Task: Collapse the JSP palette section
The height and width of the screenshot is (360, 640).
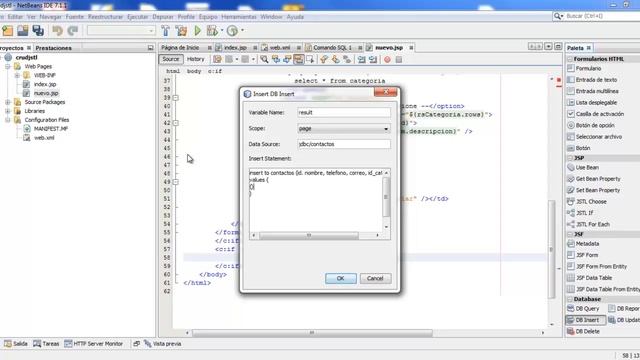Action: point(570,158)
